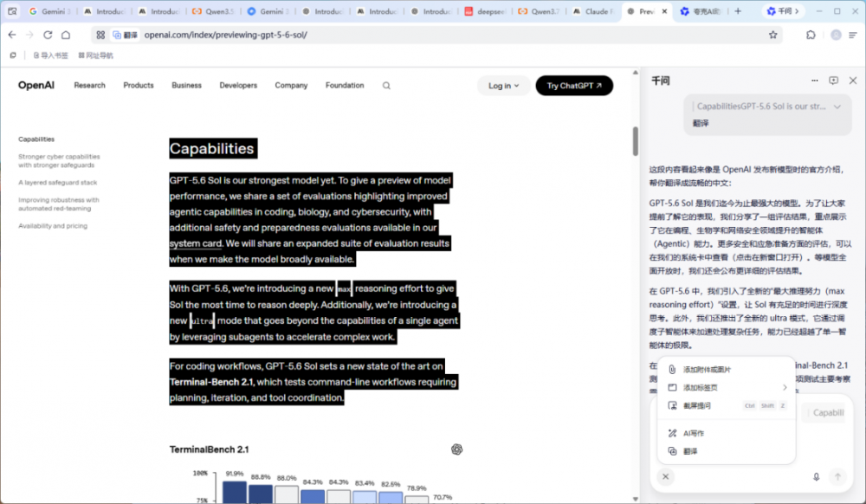
Task: Click the 翻译 translate button in the address bar
Action: [x=125, y=35]
